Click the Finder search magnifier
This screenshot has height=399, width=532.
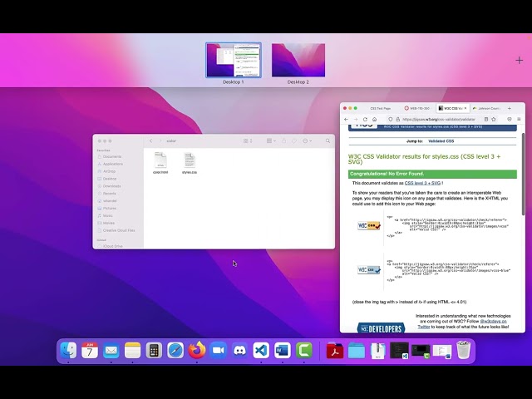(328, 140)
